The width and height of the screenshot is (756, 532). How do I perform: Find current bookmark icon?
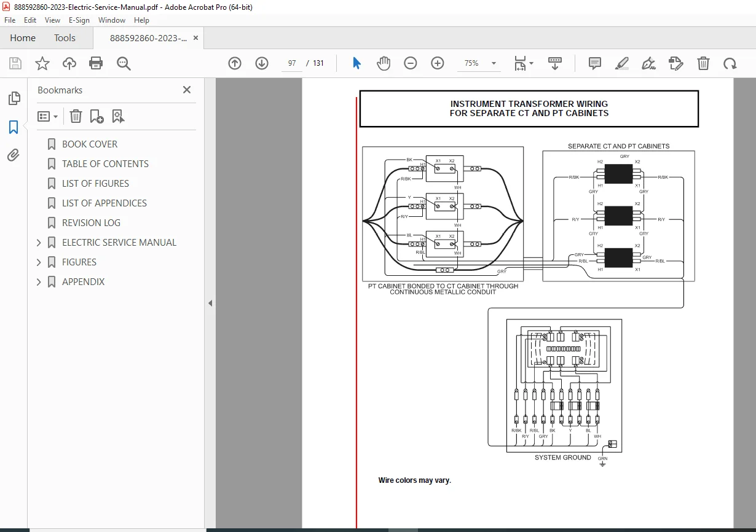(x=118, y=116)
